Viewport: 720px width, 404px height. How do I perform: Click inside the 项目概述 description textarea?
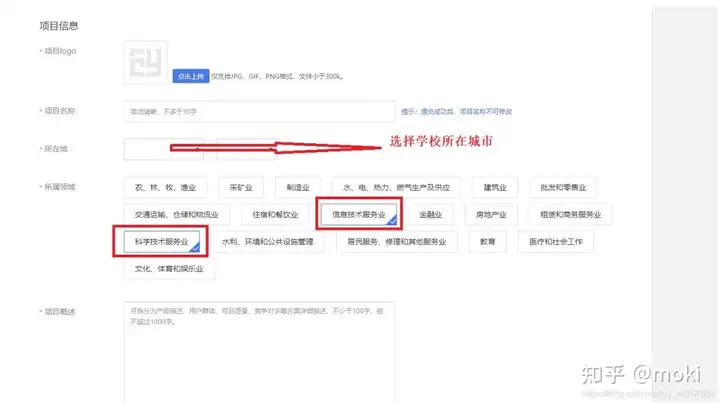[x=259, y=353]
